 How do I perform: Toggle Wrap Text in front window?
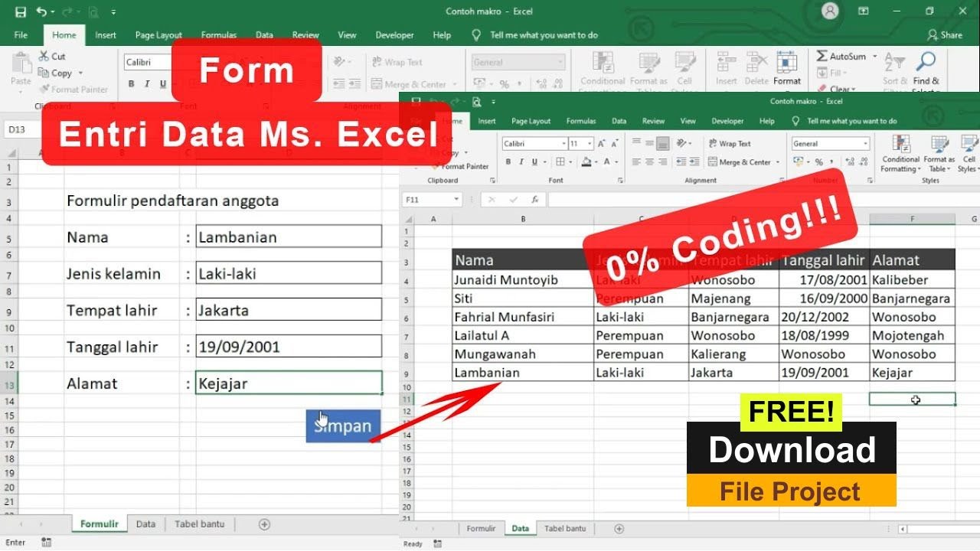point(730,144)
